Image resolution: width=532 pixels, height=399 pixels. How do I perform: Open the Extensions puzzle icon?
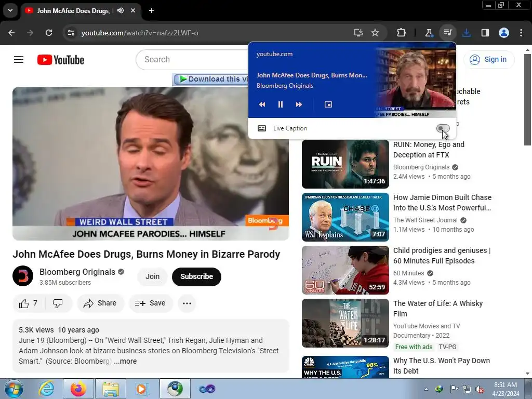402,33
